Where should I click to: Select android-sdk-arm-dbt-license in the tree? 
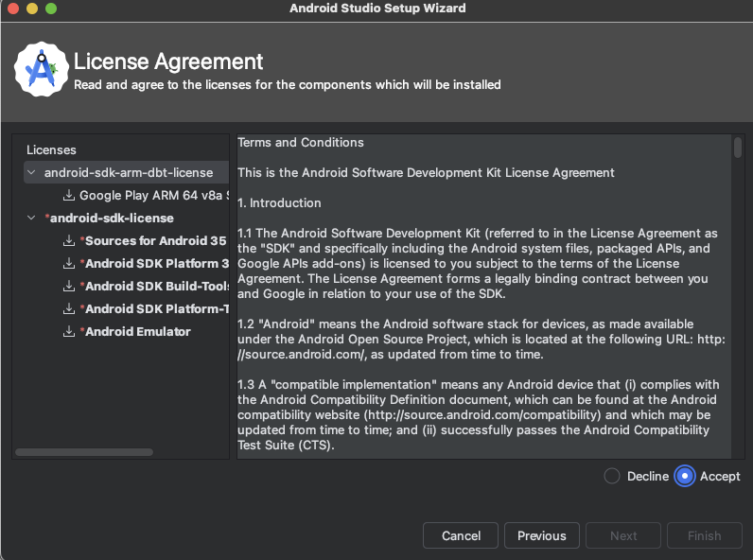tap(129, 172)
